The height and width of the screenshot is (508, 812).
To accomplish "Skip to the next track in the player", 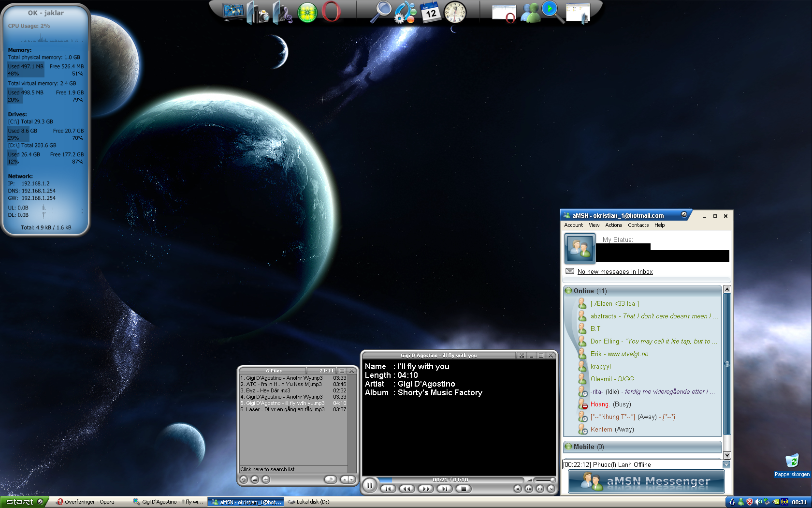I will 445,489.
